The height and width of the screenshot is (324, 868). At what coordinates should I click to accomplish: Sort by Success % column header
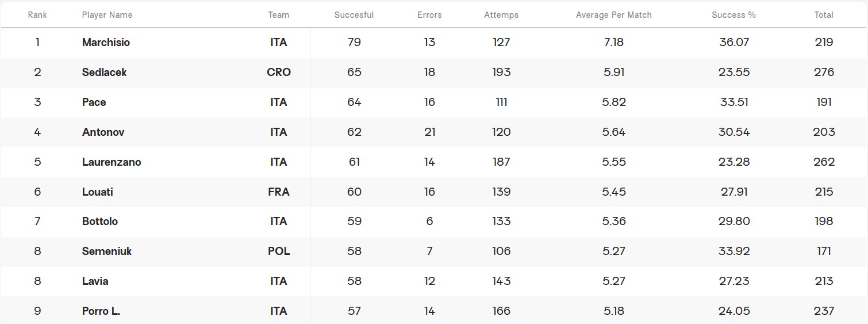[734, 15]
